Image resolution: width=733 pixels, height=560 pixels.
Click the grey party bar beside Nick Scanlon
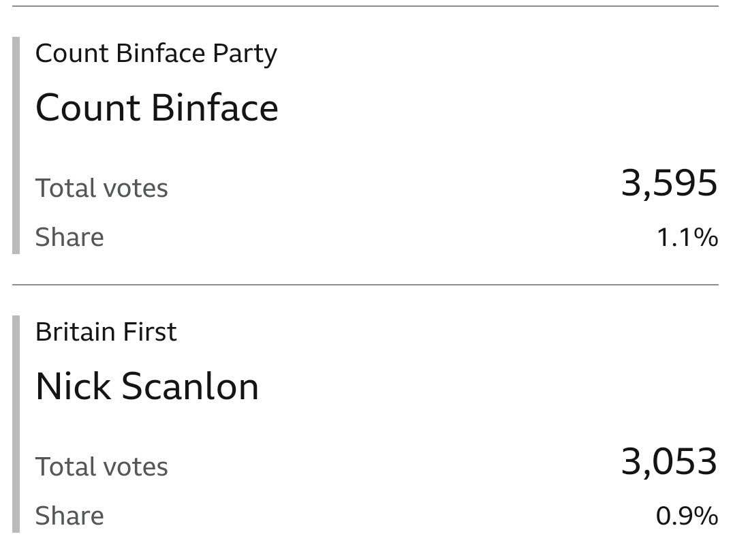click(x=16, y=424)
